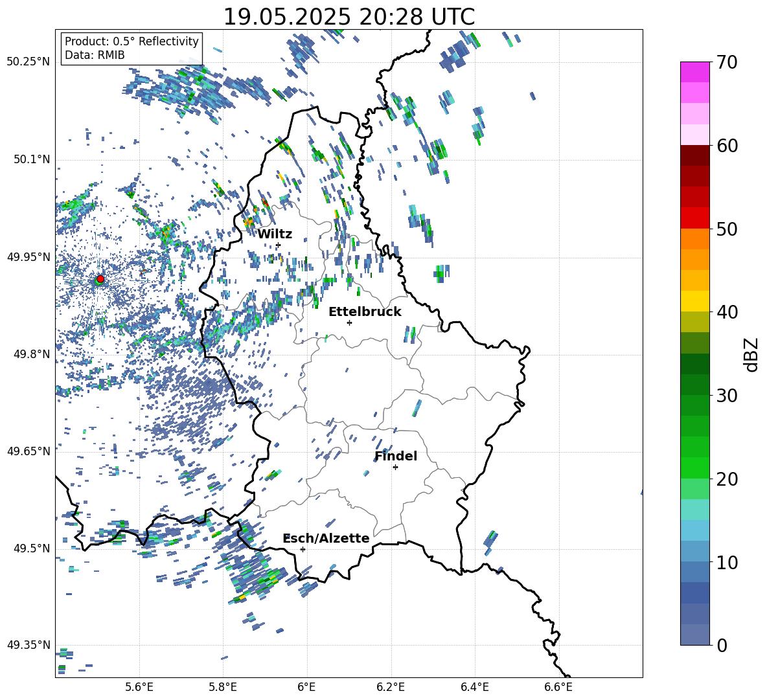The image size is (767, 700).
Task: Click the 50.1°N latitude label
Action: pyautogui.click(x=32, y=159)
